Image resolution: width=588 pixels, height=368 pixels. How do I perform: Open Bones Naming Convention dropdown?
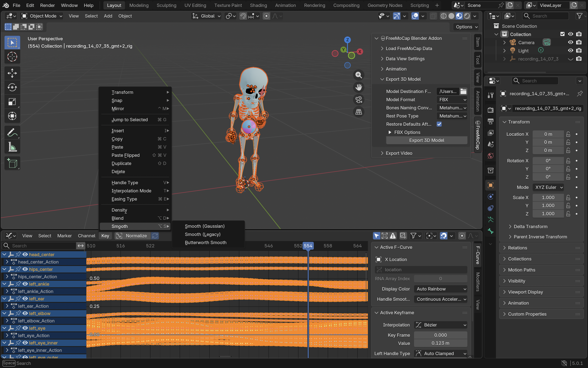coord(452,108)
